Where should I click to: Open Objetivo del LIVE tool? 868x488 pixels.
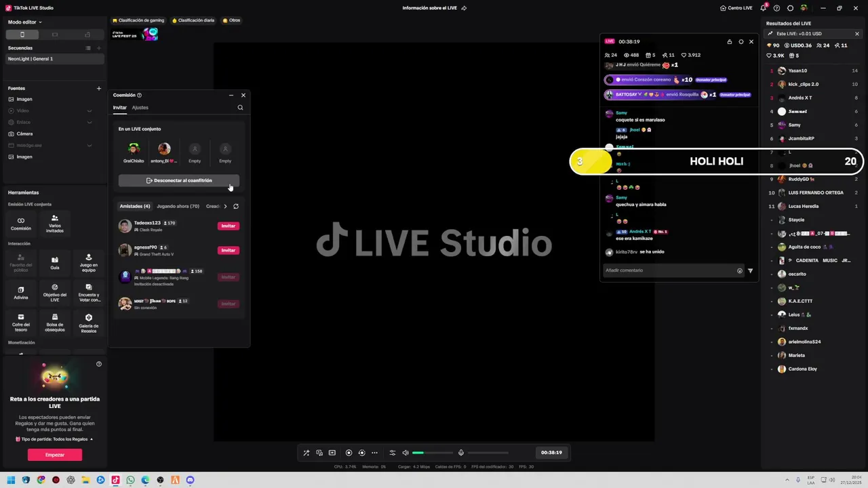pos(55,292)
